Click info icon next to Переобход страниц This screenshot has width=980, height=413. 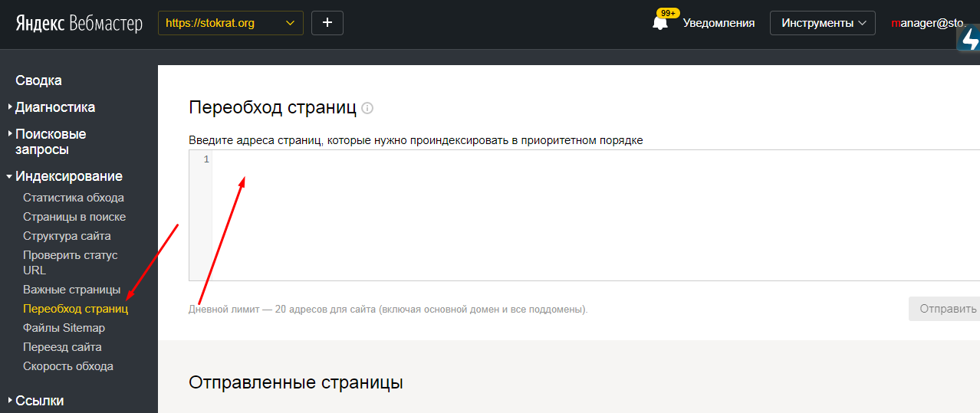(367, 108)
